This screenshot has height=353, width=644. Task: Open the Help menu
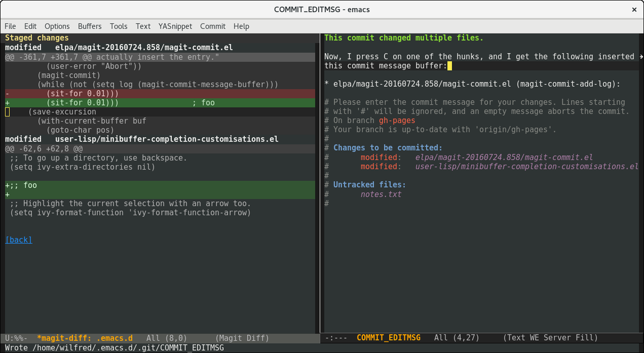(241, 26)
